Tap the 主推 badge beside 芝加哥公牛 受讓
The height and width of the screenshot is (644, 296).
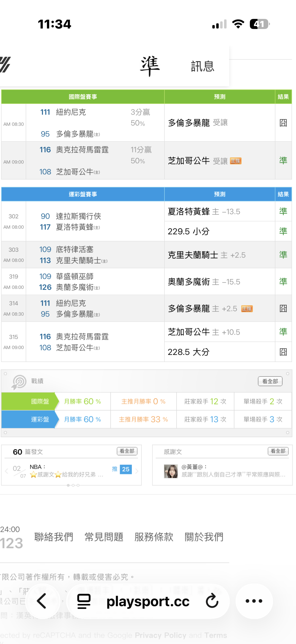[x=235, y=161]
